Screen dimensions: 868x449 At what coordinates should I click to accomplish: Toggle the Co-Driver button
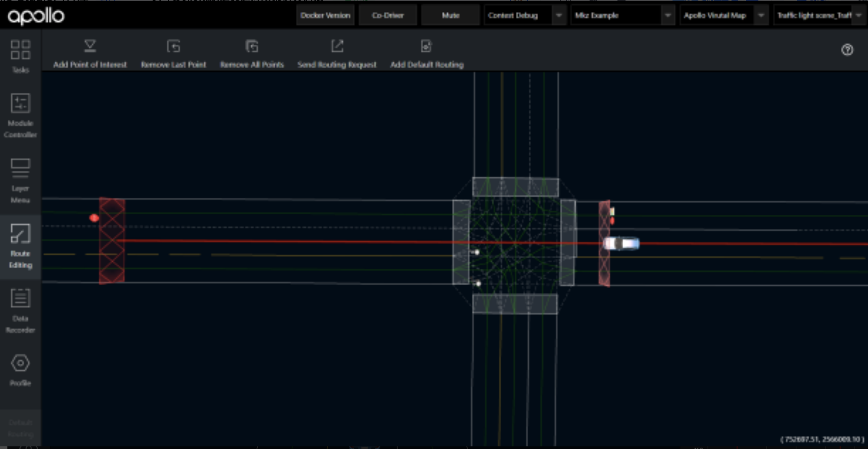click(388, 16)
